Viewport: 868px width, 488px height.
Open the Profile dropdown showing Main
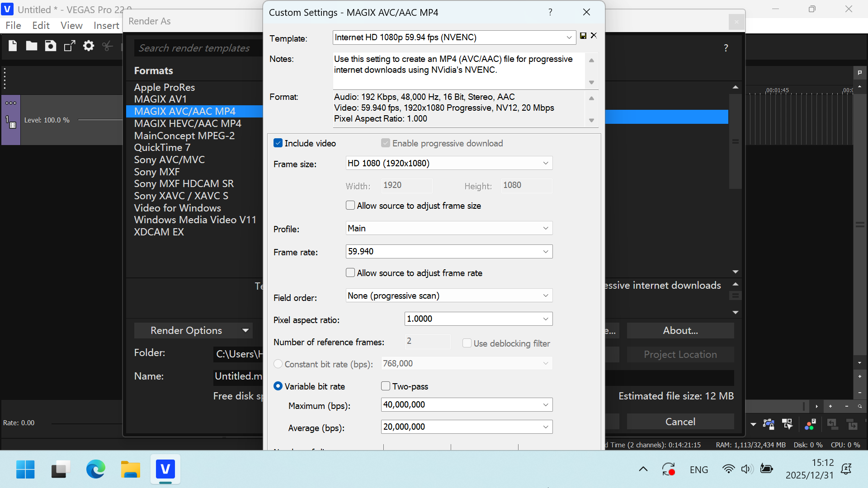(448, 228)
